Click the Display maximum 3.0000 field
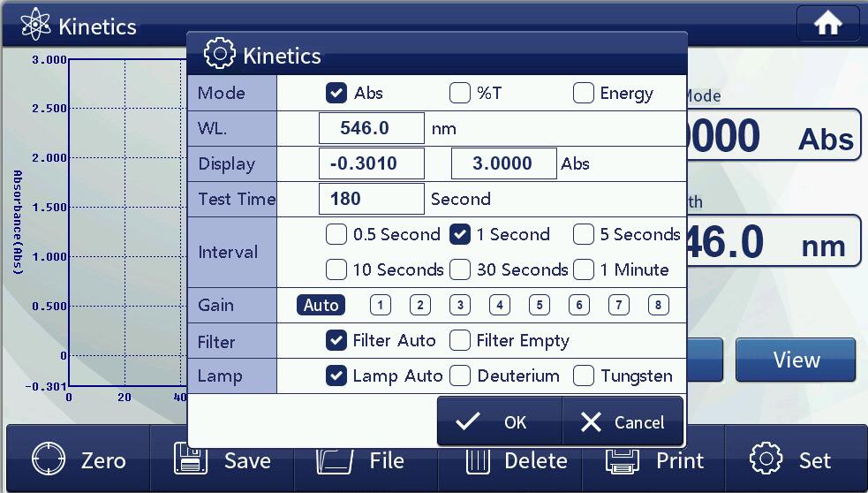Screen dimensions: 868x493 pyautogui.click(x=503, y=163)
